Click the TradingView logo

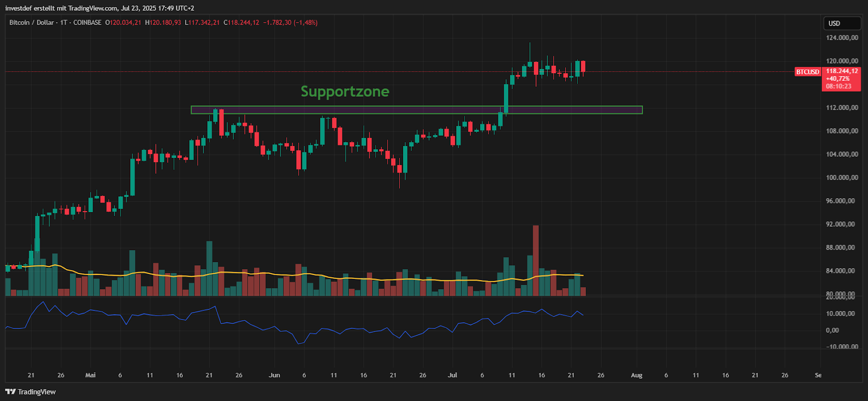pyautogui.click(x=30, y=392)
